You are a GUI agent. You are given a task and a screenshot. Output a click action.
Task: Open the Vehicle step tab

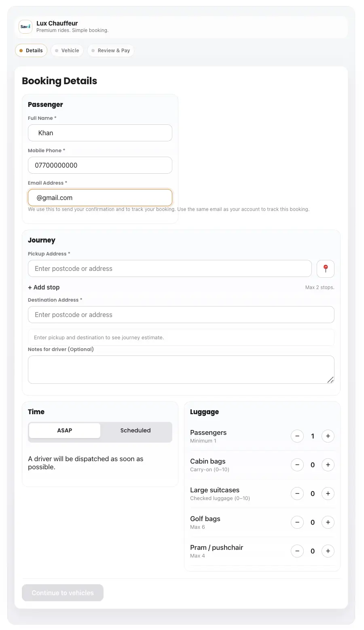67,51
